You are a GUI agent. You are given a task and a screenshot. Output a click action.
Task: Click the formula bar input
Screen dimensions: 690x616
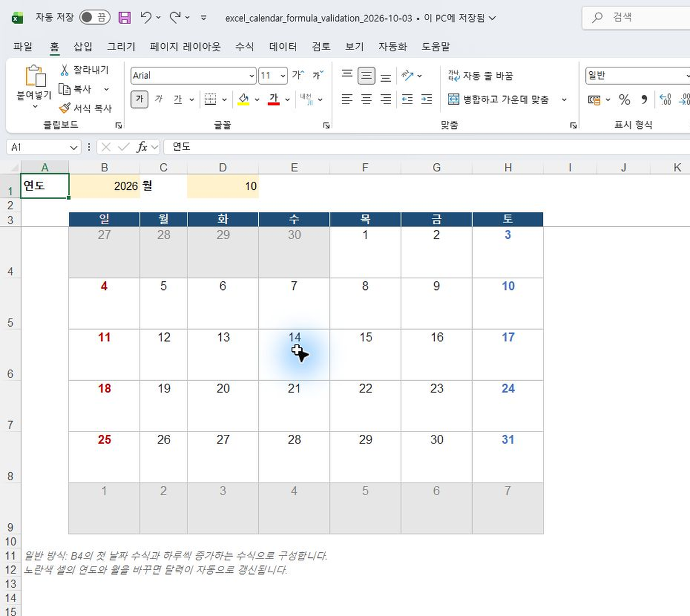[x=425, y=147]
